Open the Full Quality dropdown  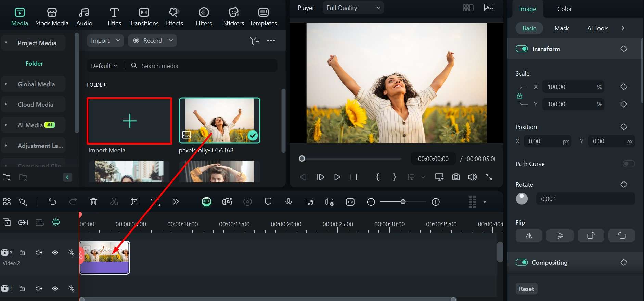353,8
